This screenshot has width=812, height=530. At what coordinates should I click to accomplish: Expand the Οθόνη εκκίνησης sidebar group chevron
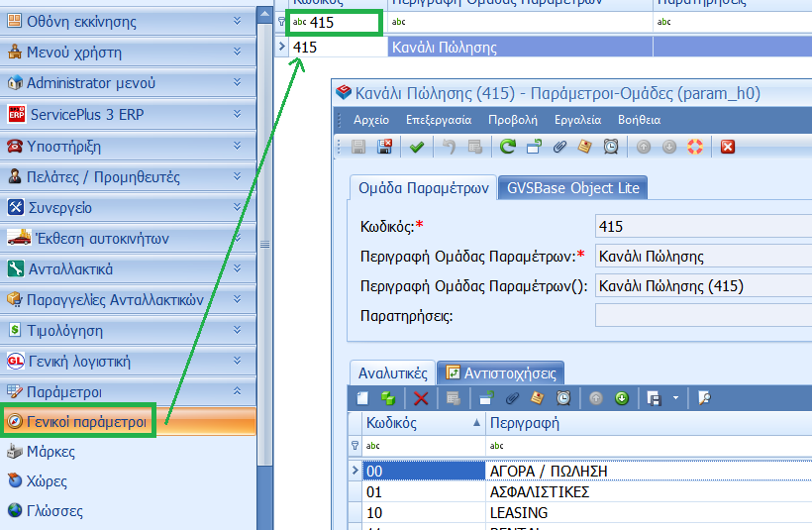pos(238,21)
